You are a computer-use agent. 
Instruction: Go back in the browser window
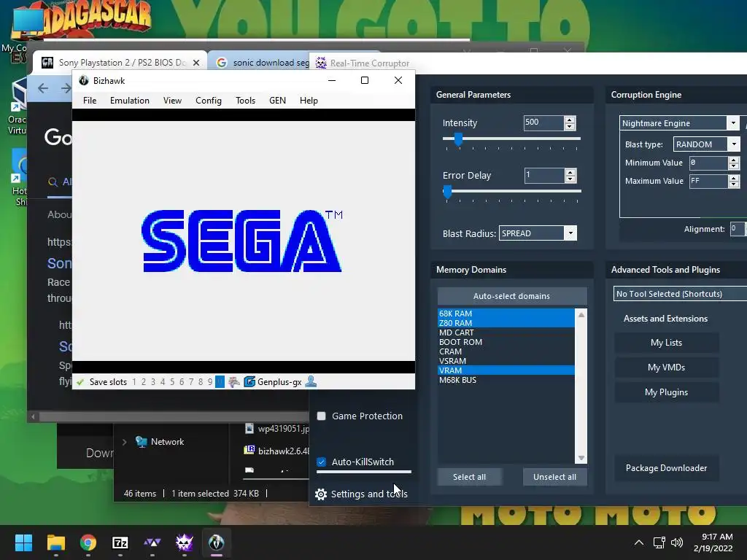[x=43, y=88]
